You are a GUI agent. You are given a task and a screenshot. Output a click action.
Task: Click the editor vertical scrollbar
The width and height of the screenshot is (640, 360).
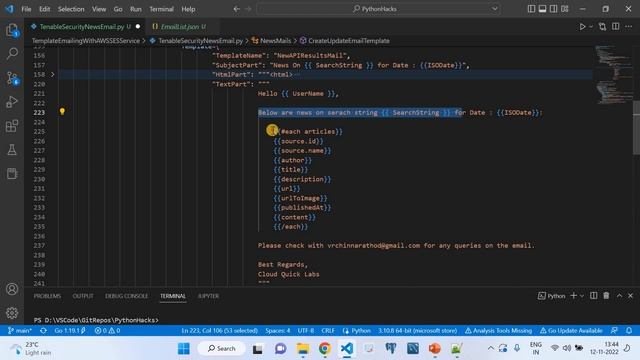point(636,127)
